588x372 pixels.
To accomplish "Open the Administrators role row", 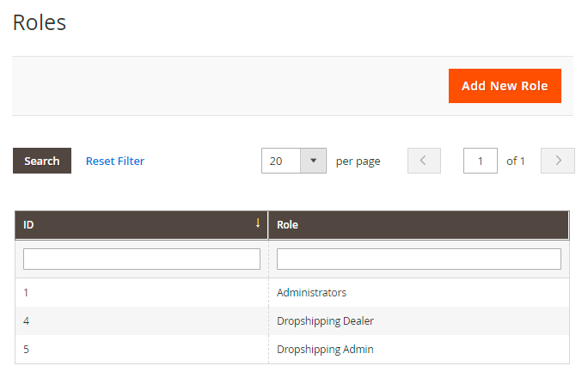I will pyautogui.click(x=311, y=292).
